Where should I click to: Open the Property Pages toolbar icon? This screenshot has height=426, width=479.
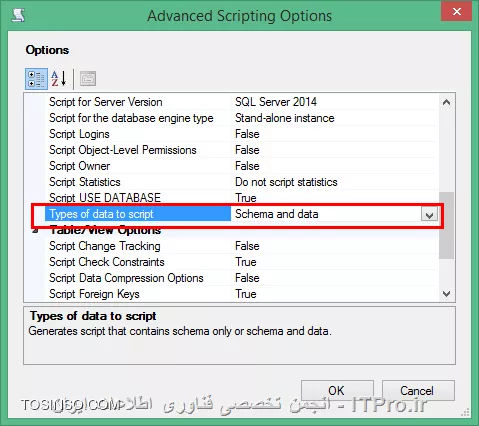click(88, 79)
